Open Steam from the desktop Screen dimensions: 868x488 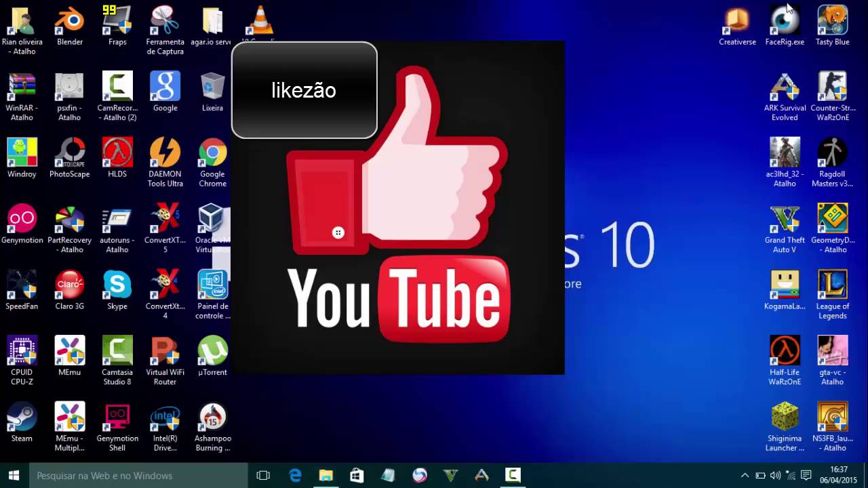point(22,422)
